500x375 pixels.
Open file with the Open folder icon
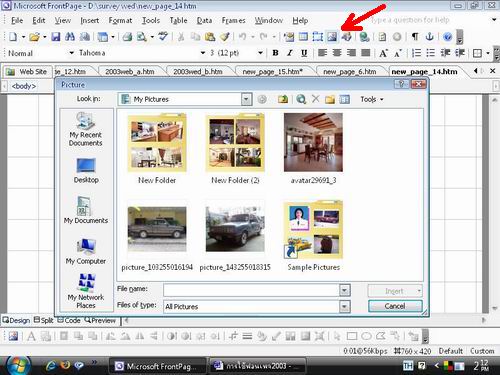(x=34, y=37)
